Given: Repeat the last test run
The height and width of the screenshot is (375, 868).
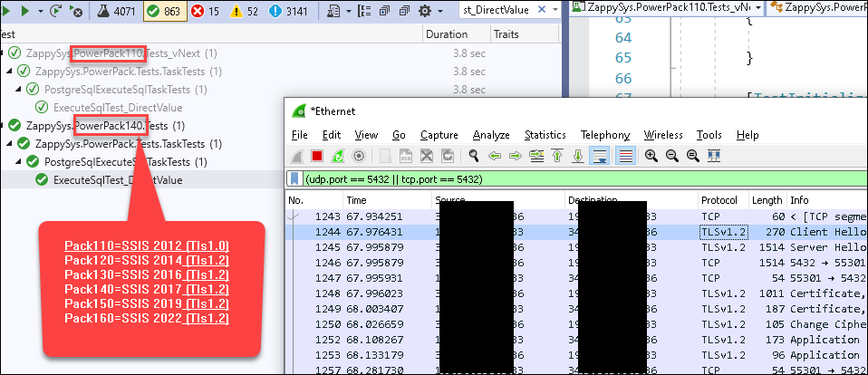Looking at the screenshot, I should (x=55, y=11).
